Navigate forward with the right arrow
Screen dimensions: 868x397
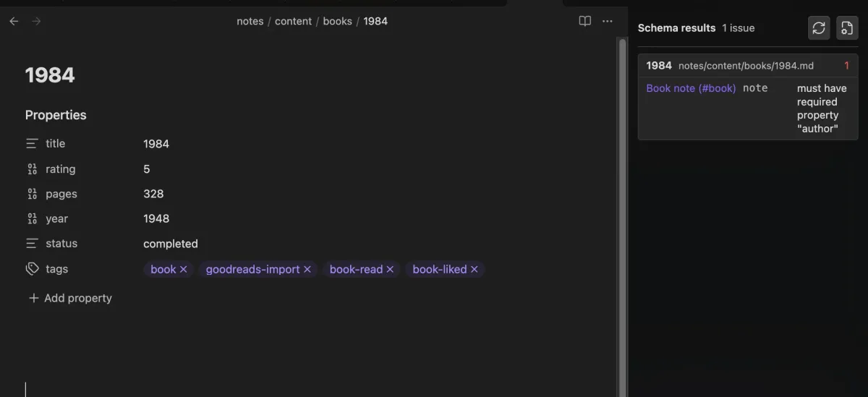[36, 21]
